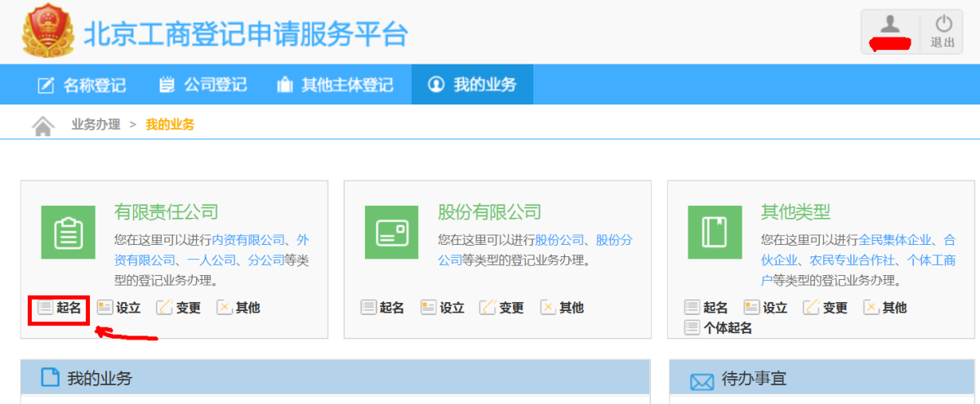Click 业务办理 in the breadcrumb
Viewport: 980px width, 404px height.
click(96, 125)
